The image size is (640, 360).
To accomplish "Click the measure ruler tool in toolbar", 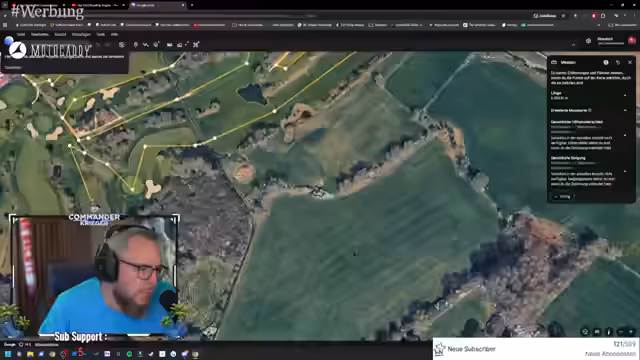I will click(x=169, y=44).
